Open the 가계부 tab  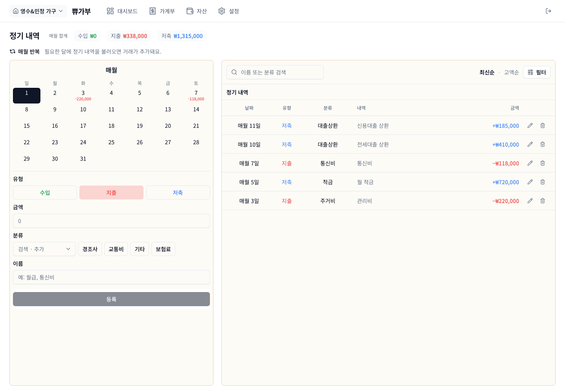tap(162, 11)
